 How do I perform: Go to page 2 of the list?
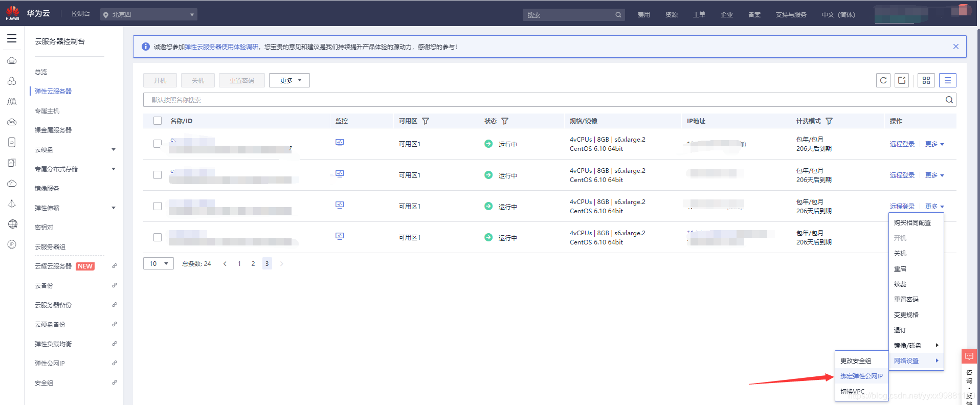pyautogui.click(x=253, y=264)
